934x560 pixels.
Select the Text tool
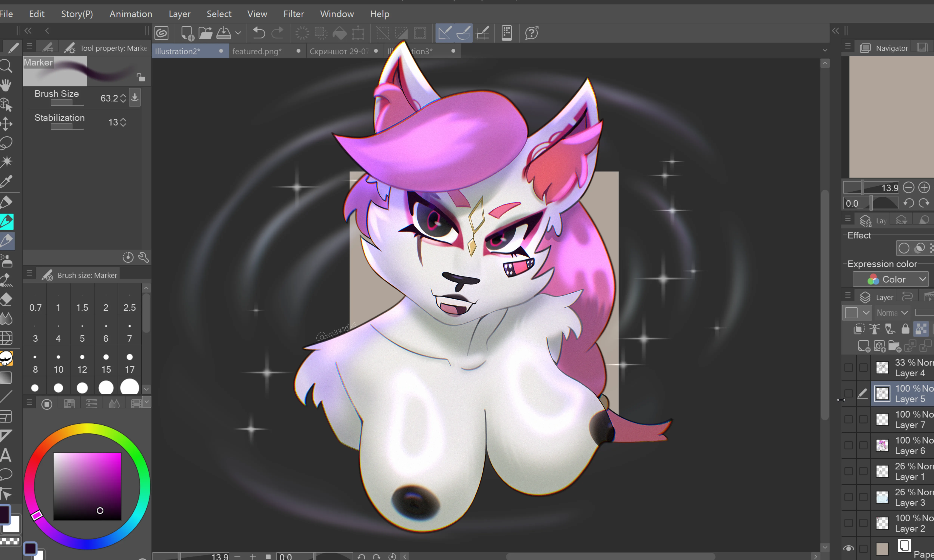[6, 455]
